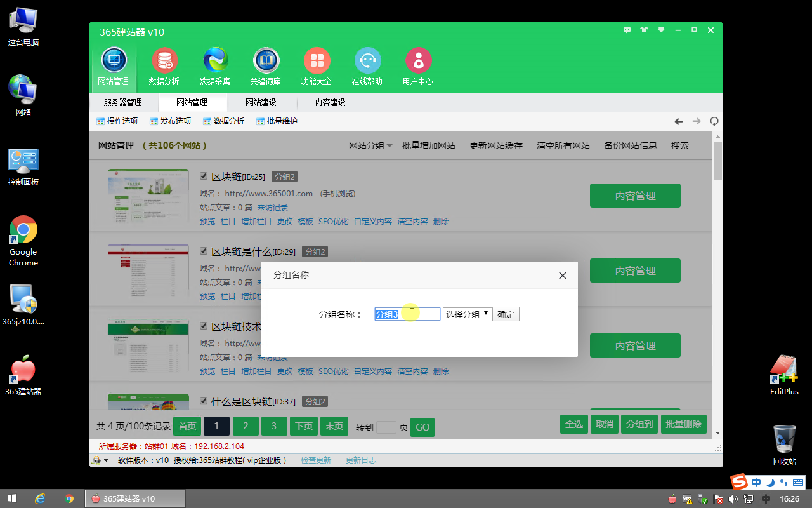
Task: Open EditPlus desktop shortcut
Action: [784, 375]
